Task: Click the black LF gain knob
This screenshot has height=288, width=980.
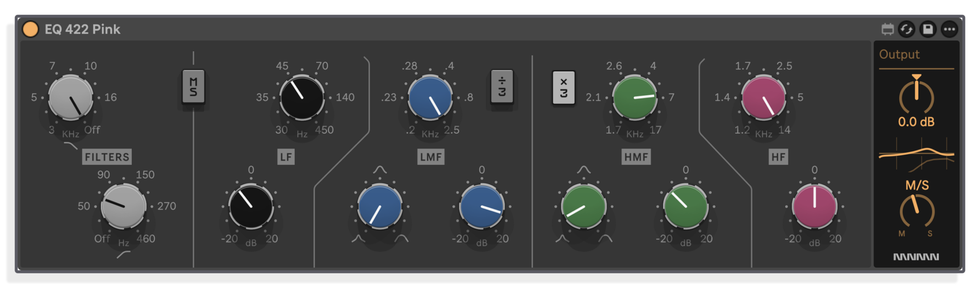Action: (251, 206)
